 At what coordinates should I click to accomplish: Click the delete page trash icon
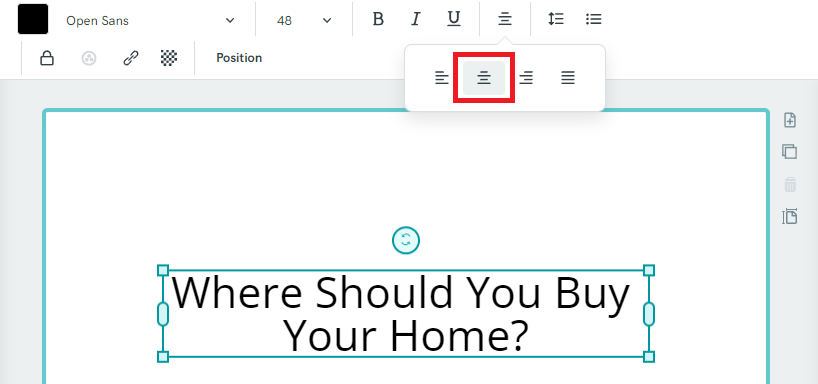(x=790, y=184)
